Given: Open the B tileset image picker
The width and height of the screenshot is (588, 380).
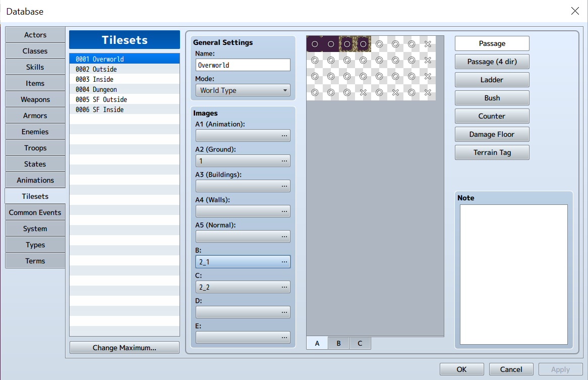Looking at the screenshot, I should pos(285,261).
